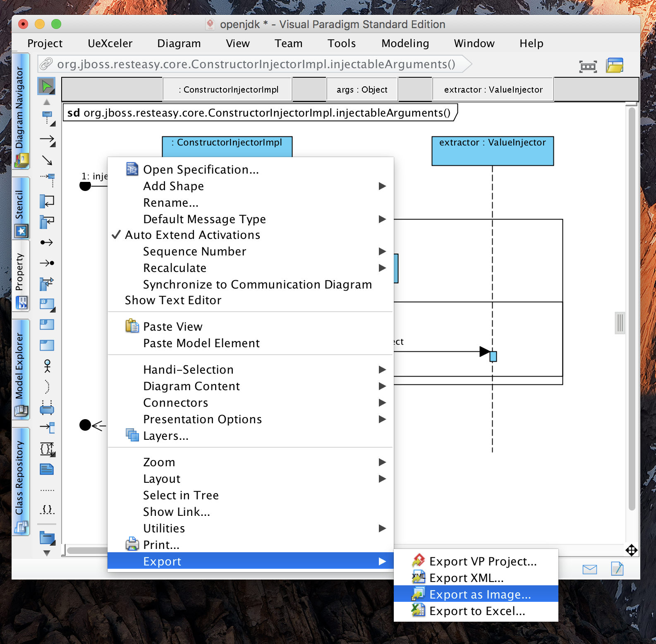Expand the Default Message Type submenu
The width and height of the screenshot is (656, 644).
click(250, 219)
